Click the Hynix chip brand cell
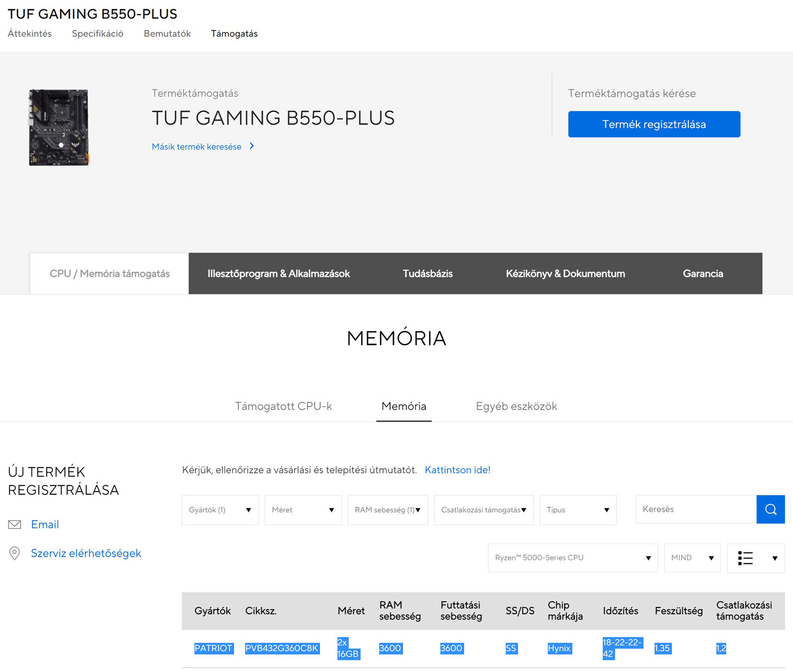 tap(559, 648)
